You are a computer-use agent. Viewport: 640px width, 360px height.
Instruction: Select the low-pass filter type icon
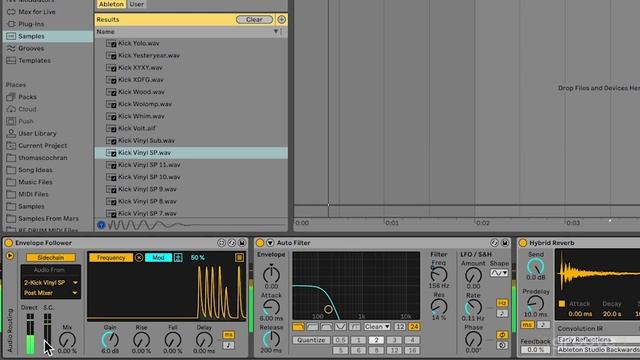298,327
